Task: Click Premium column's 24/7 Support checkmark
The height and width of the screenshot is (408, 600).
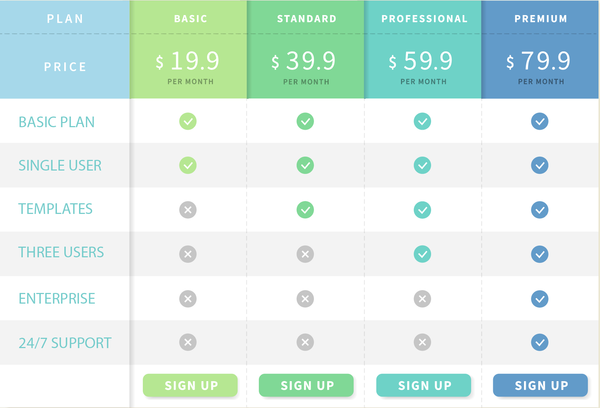Action: [x=540, y=342]
